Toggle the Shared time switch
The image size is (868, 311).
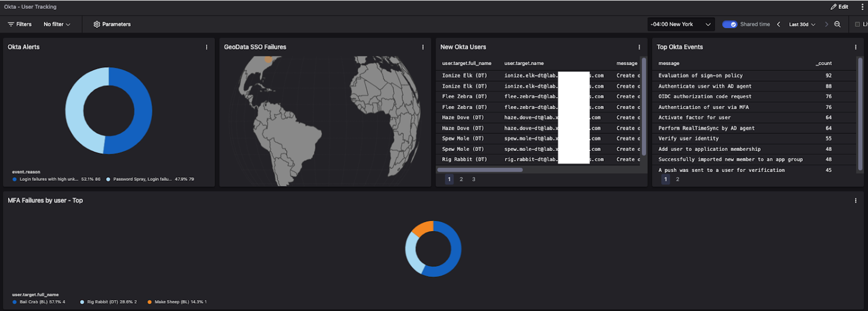coord(729,24)
